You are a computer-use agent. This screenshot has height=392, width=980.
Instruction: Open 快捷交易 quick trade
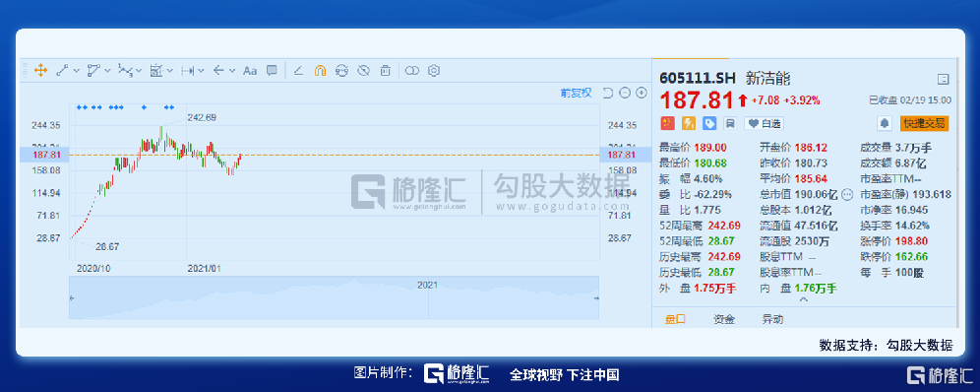coord(924,124)
